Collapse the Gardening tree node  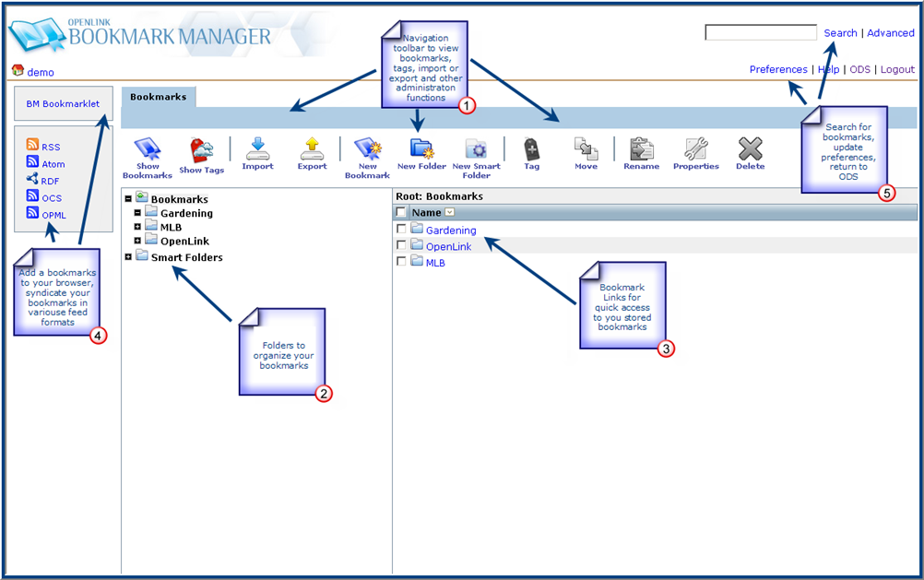tap(138, 213)
